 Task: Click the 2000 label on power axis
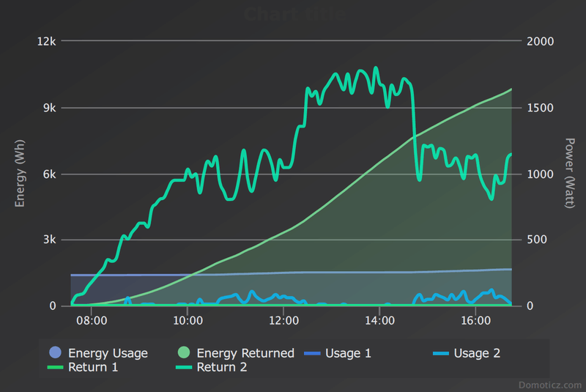pyautogui.click(x=541, y=42)
